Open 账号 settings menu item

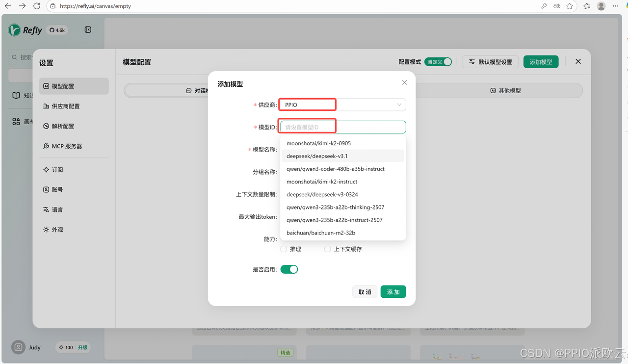[x=74, y=189]
